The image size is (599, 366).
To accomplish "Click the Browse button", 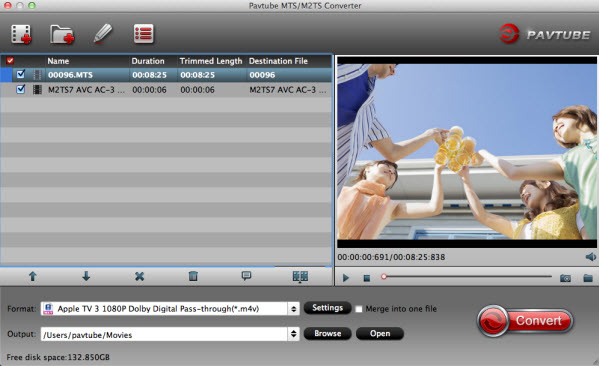I will 327,334.
